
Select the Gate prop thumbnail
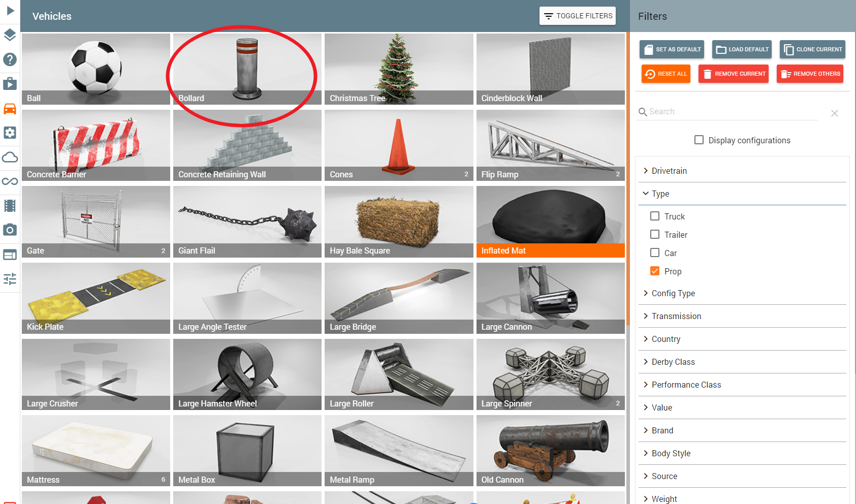[96, 222]
